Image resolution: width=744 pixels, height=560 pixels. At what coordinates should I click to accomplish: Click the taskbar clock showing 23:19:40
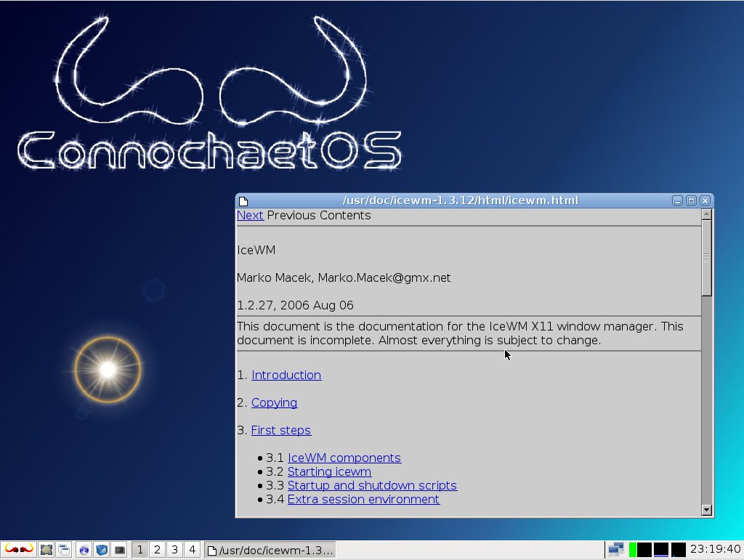tap(715, 549)
